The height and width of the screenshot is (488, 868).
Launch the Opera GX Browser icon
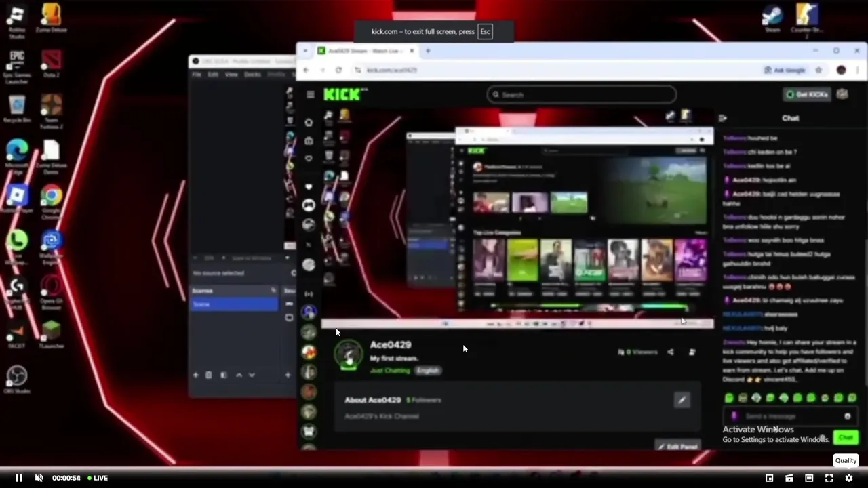coord(52,293)
